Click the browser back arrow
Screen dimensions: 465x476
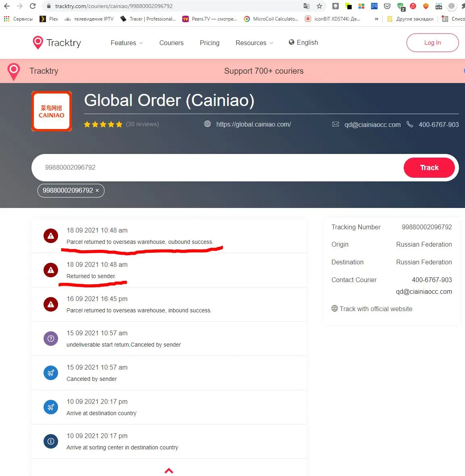(7, 6)
